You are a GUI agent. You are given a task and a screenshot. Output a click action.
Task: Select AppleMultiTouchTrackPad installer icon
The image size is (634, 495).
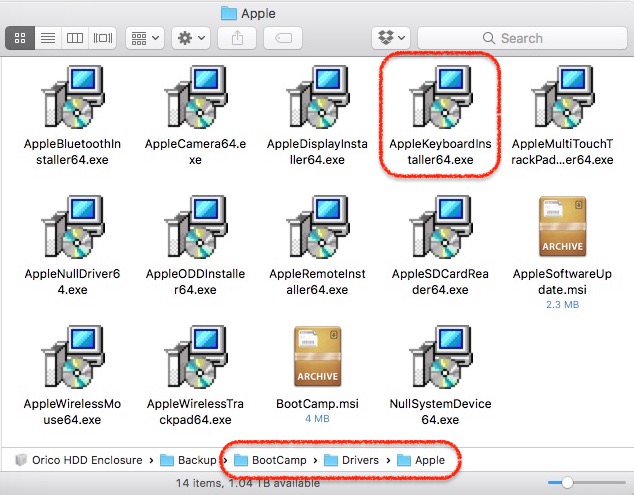coord(562,97)
